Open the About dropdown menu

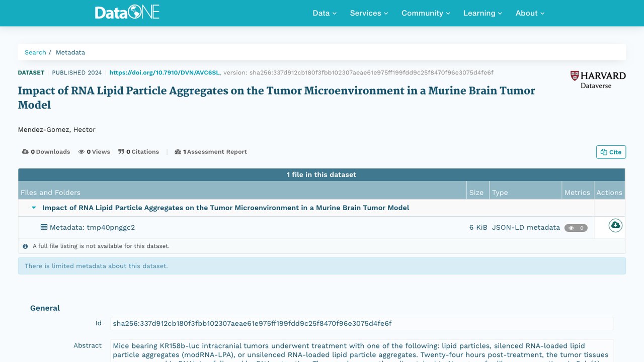(530, 13)
